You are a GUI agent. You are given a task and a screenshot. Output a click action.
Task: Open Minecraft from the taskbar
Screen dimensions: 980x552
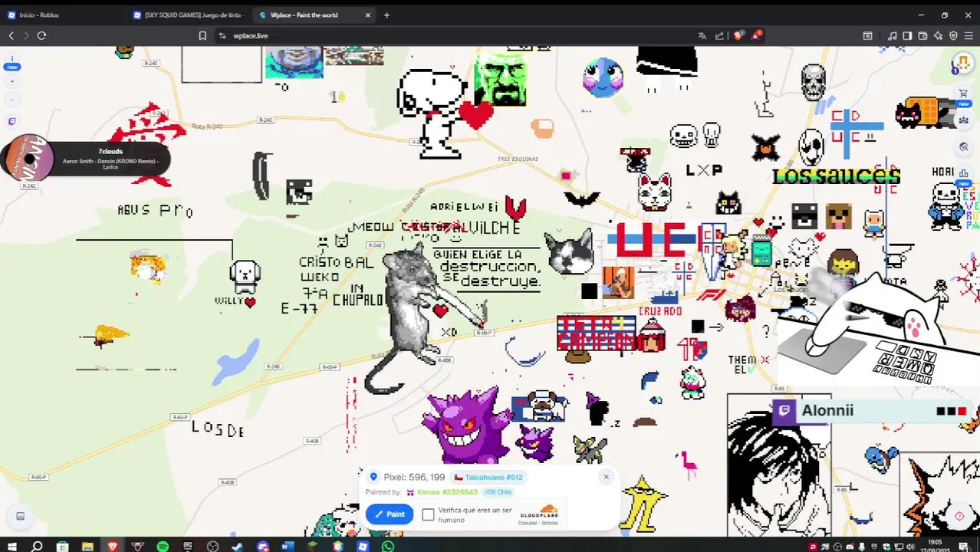[x=312, y=546]
